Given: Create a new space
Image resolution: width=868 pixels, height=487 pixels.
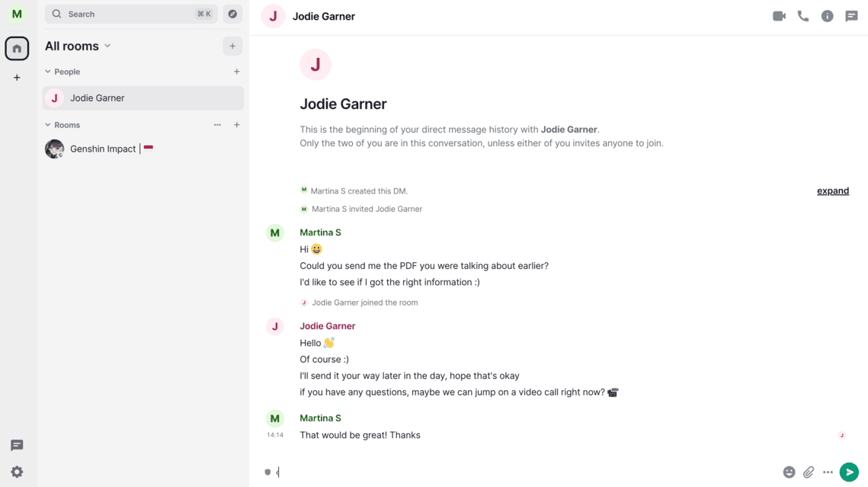Looking at the screenshot, I should coord(17,78).
